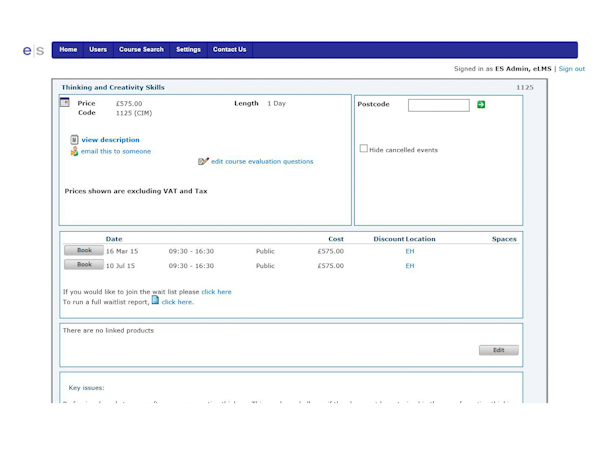Focus the Postcode input field
The width and height of the screenshot is (600, 450).
[439, 105]
